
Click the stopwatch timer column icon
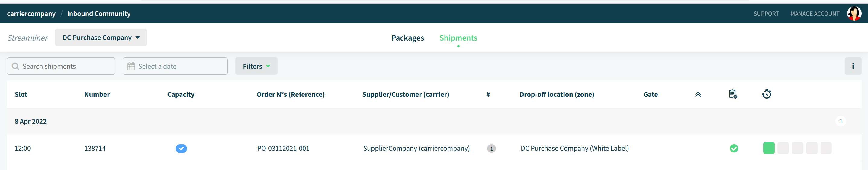click(x=766, y=94)
